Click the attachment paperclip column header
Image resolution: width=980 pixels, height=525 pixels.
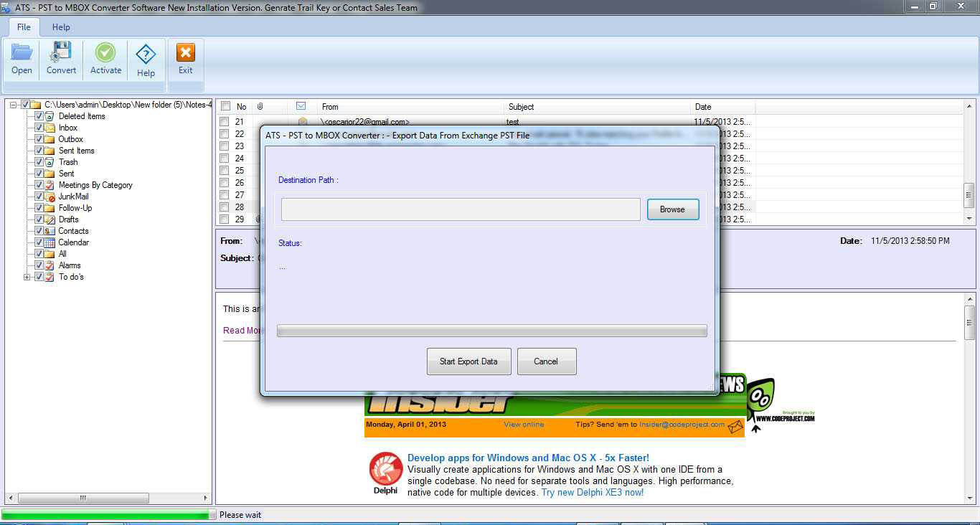[260, 106]
